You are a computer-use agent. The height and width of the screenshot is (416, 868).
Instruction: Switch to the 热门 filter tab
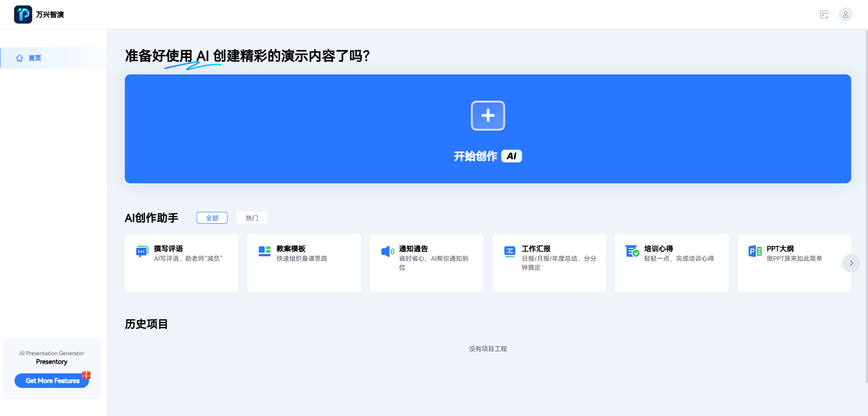252,218
